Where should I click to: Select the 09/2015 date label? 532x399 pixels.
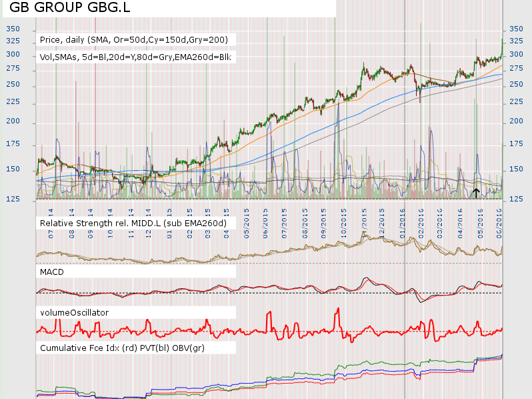tap(324, 224)
